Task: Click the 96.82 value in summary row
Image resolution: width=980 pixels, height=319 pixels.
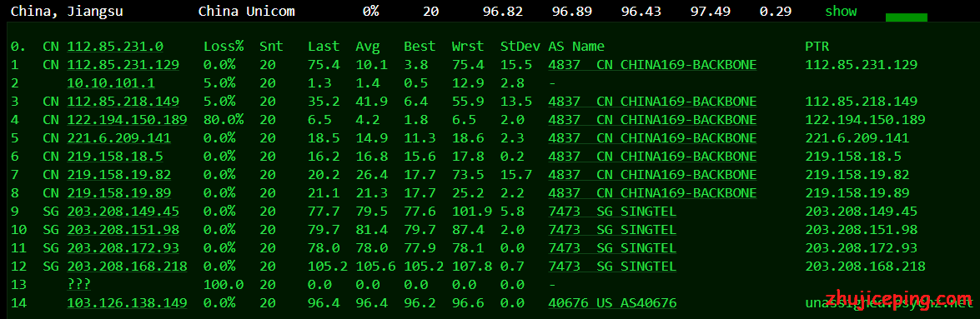Action: pos(503,11)
